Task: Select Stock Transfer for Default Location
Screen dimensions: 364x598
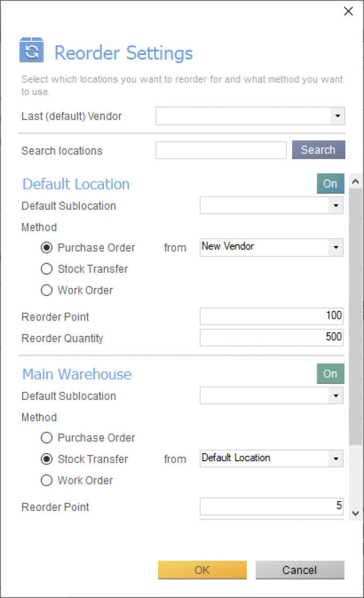Action: tap(47, 269)
